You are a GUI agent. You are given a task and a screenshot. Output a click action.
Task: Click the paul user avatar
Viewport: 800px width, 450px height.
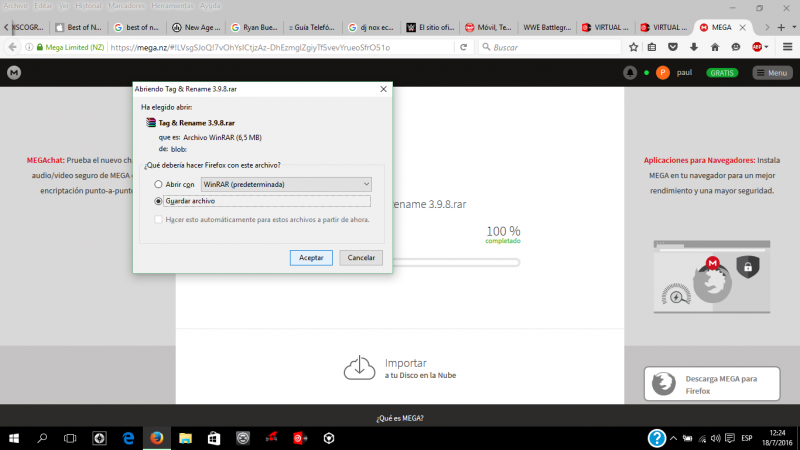tap(663, 72)
